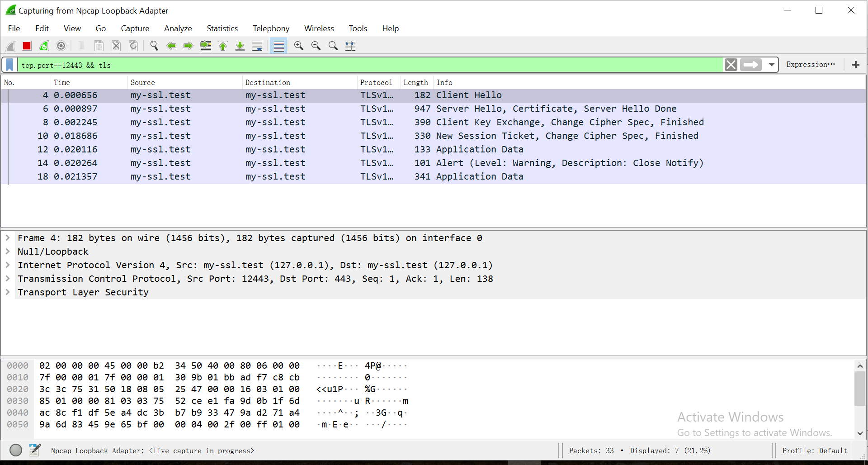This screenshot has width=868, height=465.
Task: Select Client Key Exchange packet row
Action: click(434, 123)
